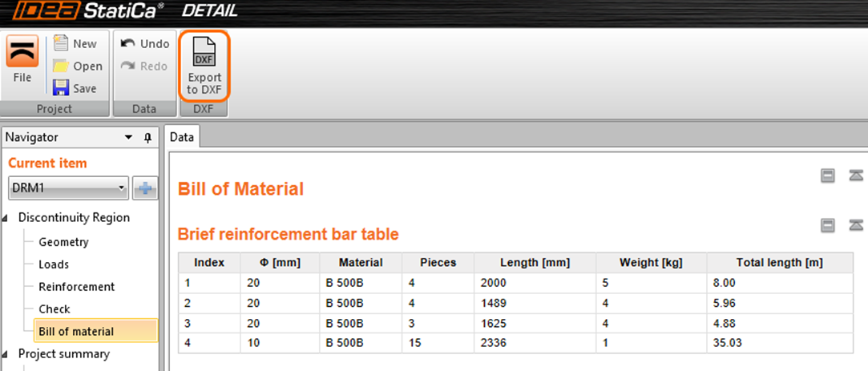Click the Pieces column header
The image size is (868, 371).
click(x=438, y=263)
